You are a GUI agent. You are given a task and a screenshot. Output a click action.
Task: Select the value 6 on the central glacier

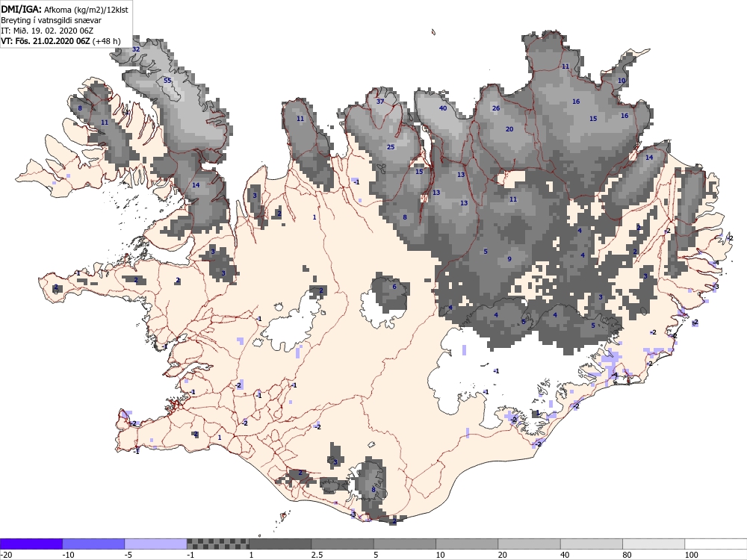click(394, 287)
